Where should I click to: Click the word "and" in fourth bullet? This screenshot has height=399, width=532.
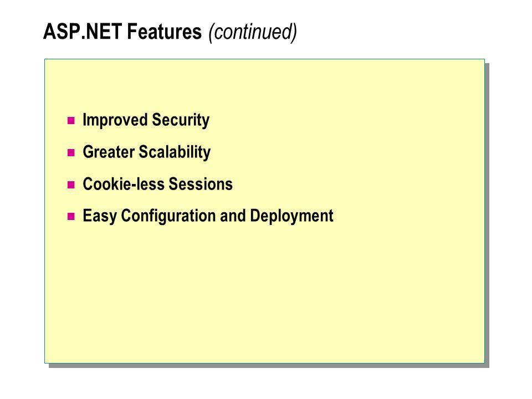coord(233,216)
